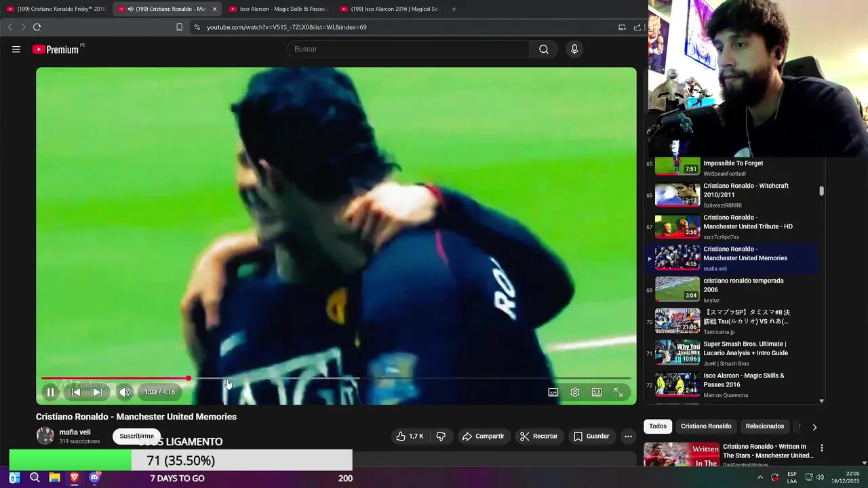Reload the page with refresh icon
The width and height of the screenshot is (868, 488).
37,27
